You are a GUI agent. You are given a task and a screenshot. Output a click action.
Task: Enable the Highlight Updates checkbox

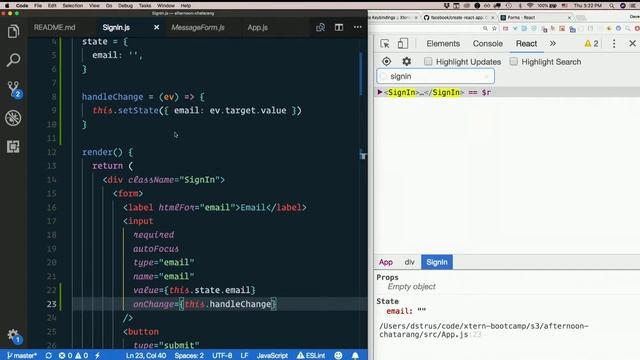[x=428, y=61]
